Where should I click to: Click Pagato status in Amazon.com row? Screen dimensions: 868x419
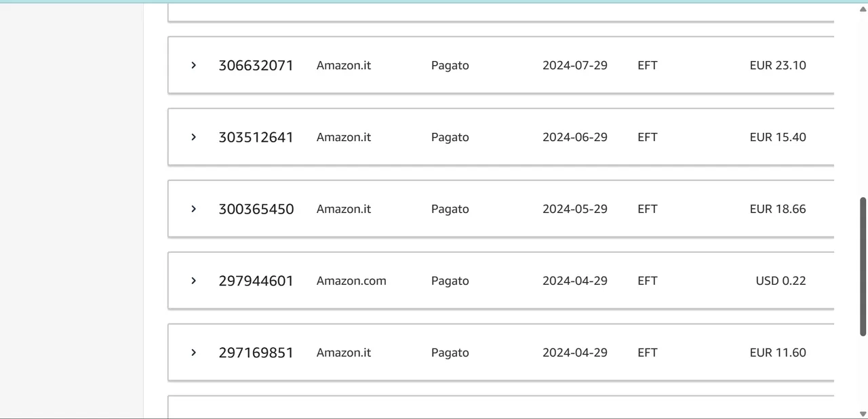450,281
